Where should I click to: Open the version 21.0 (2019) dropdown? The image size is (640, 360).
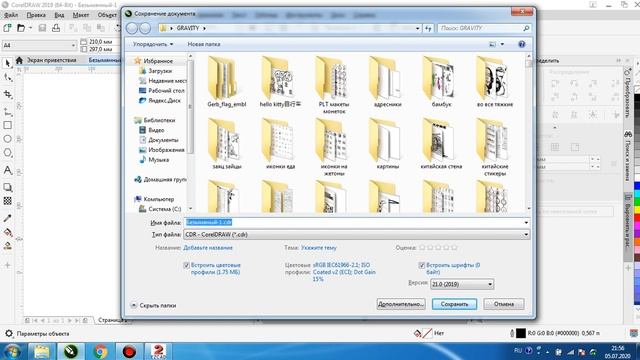click(x=462, y=284)
